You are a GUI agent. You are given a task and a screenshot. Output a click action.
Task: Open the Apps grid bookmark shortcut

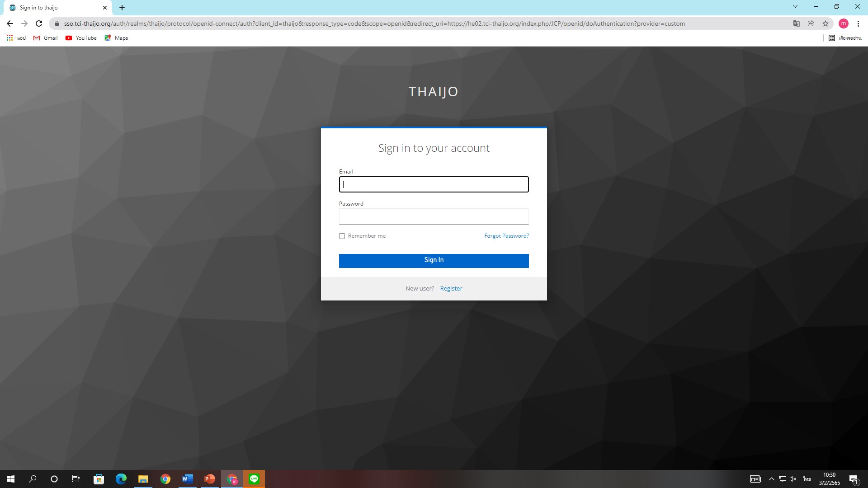tap(16, 38)
